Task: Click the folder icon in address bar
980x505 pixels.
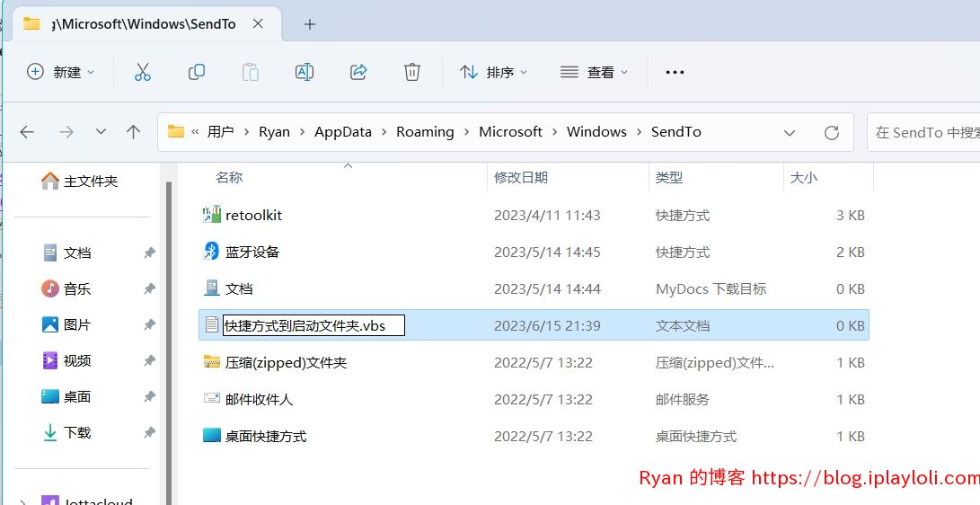Action: (176, 131)
